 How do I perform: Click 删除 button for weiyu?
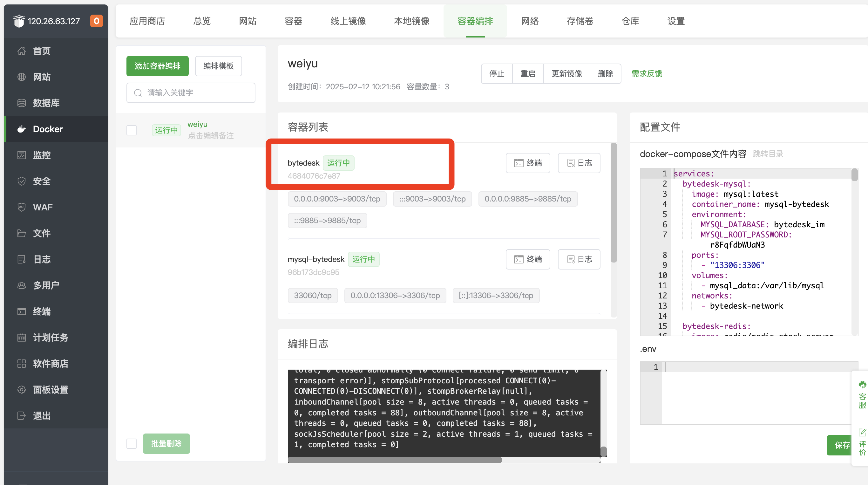[x=606, y=73]
